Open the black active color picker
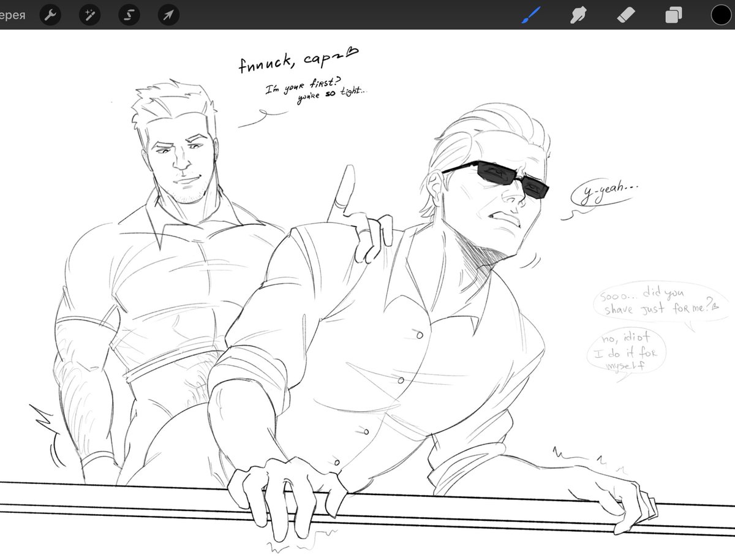735x560 pixels. point(721,15)
